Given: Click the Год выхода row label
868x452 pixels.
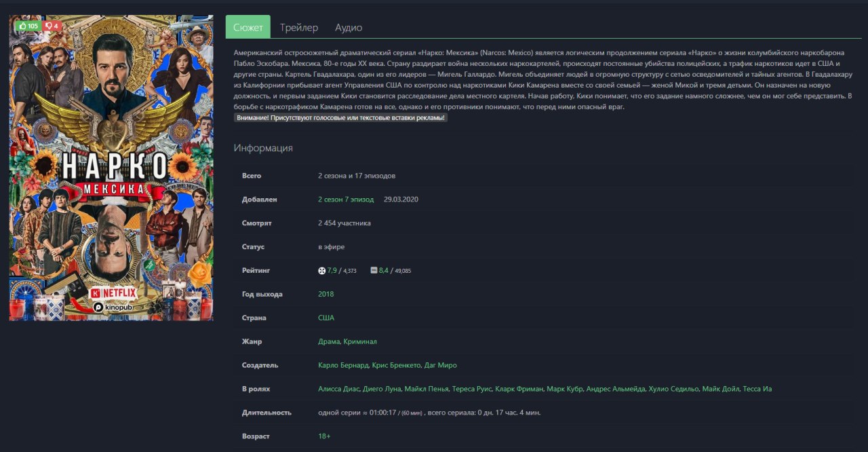Looking at the screenshot, I should (262, 294).
